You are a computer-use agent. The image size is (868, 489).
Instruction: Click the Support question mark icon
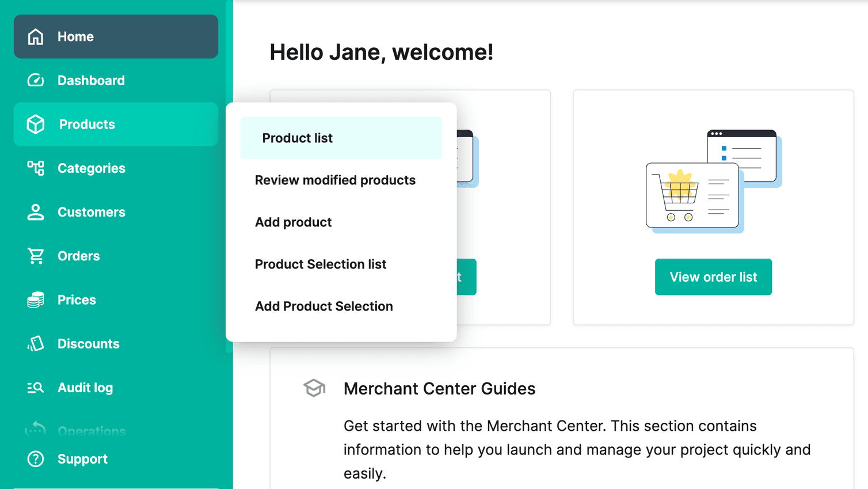tap(35, 459)
